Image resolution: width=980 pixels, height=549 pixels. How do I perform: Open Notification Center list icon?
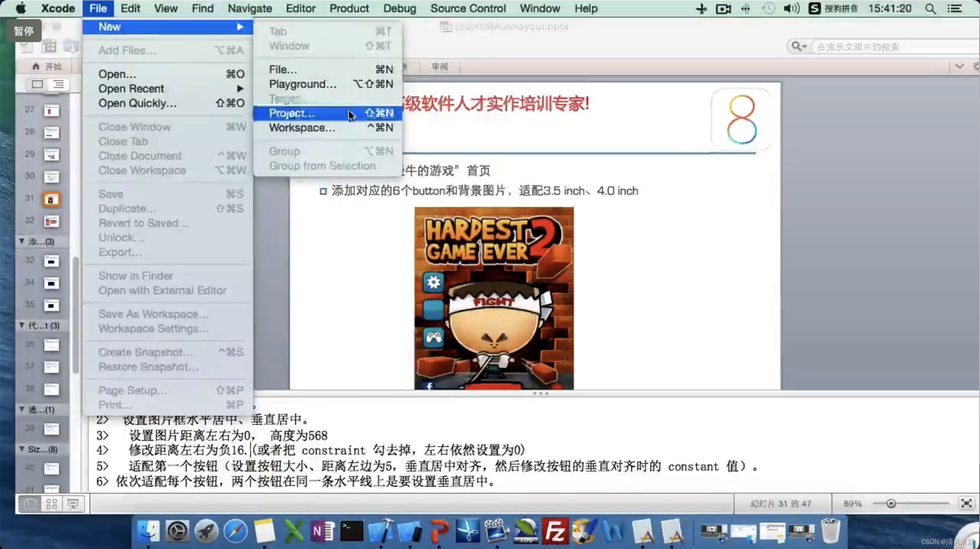(x=954, y=8)
